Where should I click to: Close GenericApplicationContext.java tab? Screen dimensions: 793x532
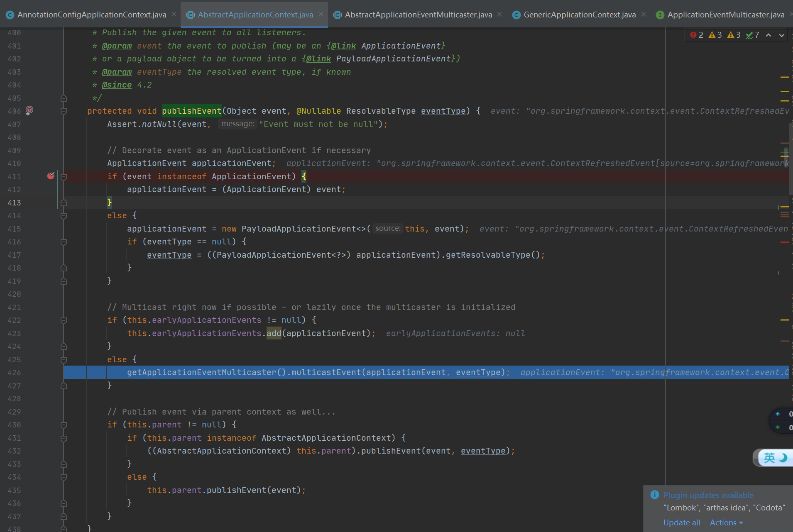tap(643, 14)
